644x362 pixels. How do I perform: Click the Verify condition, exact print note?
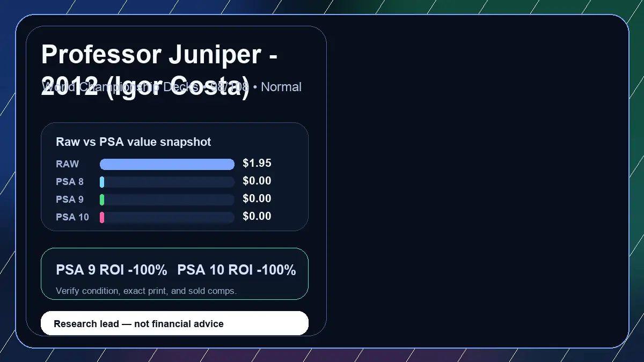click(146, 291)
